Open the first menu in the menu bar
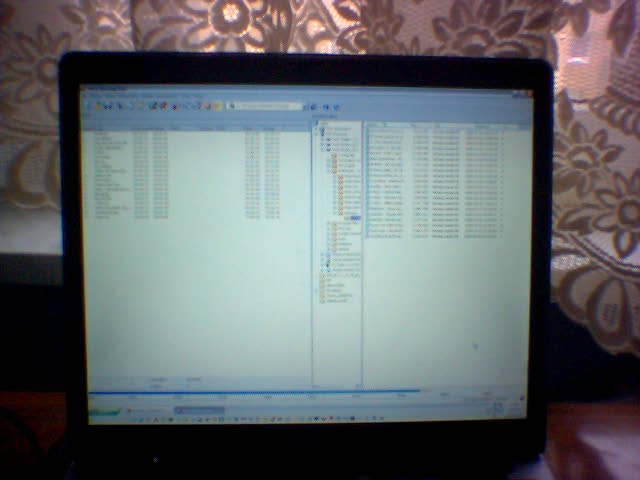 [92, 95]
